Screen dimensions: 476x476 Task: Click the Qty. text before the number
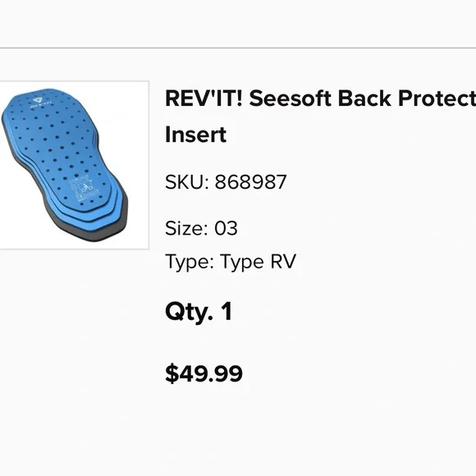(x=189, y=313)
